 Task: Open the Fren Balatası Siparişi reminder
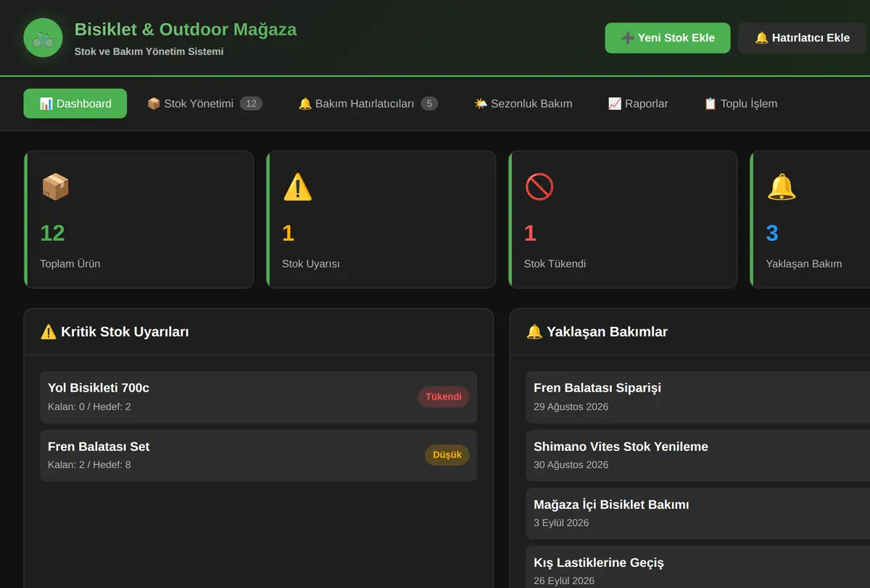coord(698,397)
